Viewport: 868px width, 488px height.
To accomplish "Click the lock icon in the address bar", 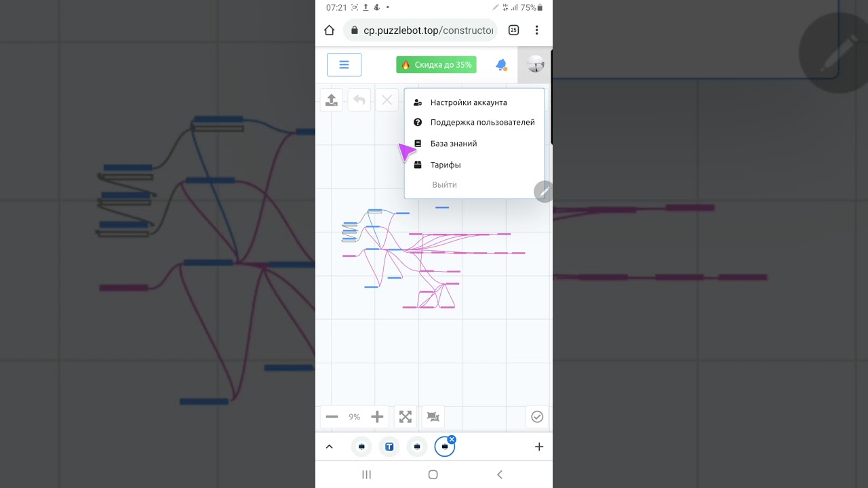I will pyautogui.click(x=354, y=30).
